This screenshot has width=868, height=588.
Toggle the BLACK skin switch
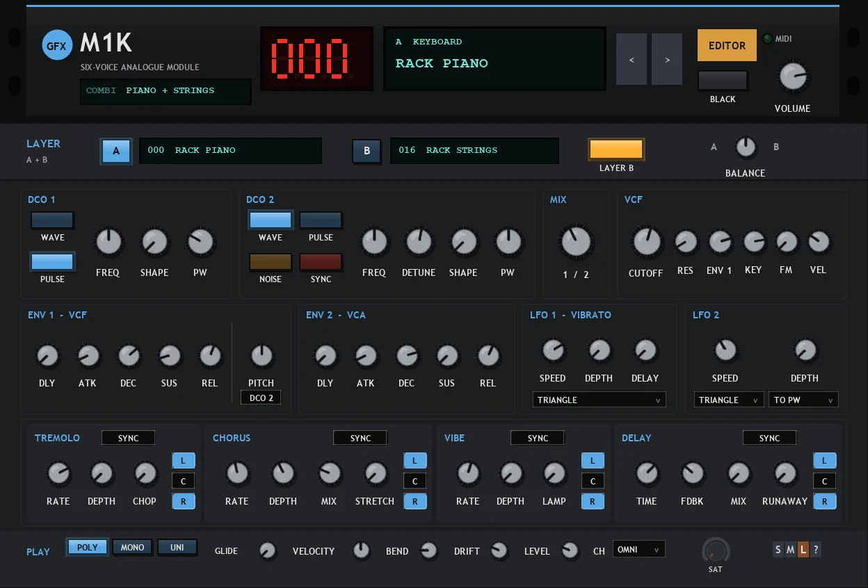click(x=723, y=81)
